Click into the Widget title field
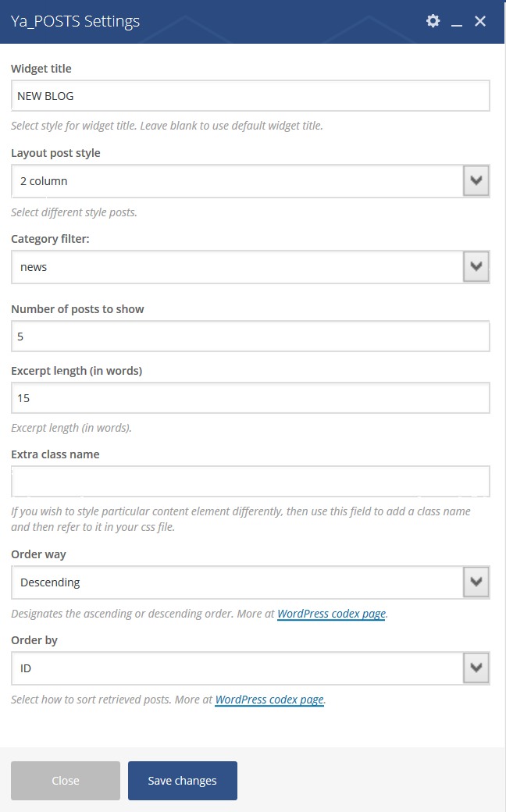 click(x=250, y=96)
